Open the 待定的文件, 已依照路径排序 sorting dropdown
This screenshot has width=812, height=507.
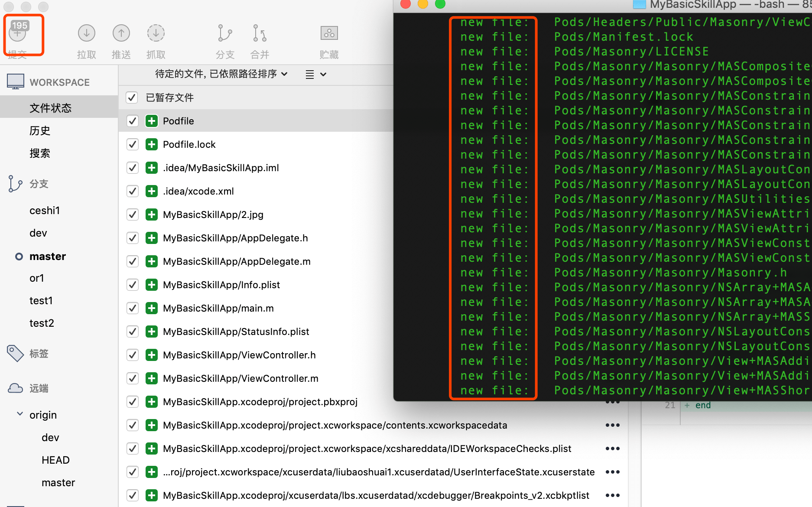221,74
